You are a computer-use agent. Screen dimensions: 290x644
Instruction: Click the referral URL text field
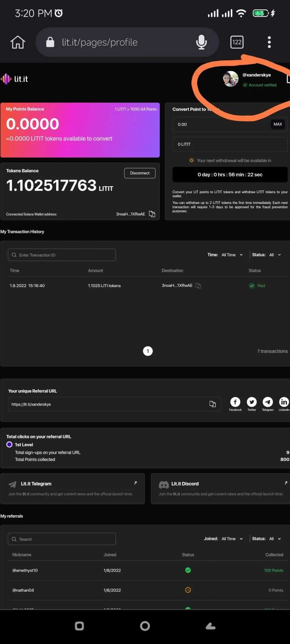pyautogui.click(x=114, y=404)
